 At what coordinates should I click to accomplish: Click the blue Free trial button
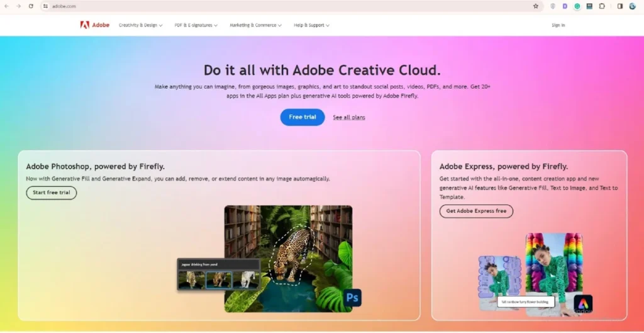pos(303,117)
